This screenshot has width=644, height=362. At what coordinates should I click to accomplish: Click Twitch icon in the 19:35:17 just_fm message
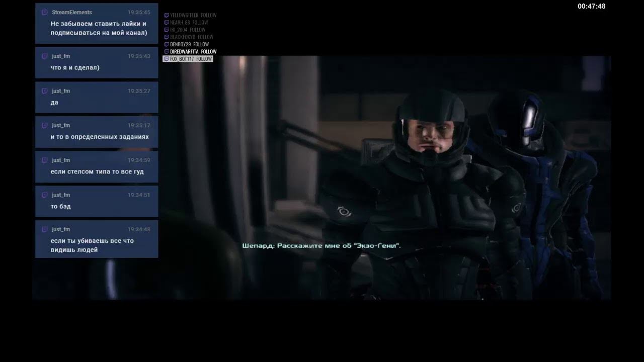tap(44, 125)
